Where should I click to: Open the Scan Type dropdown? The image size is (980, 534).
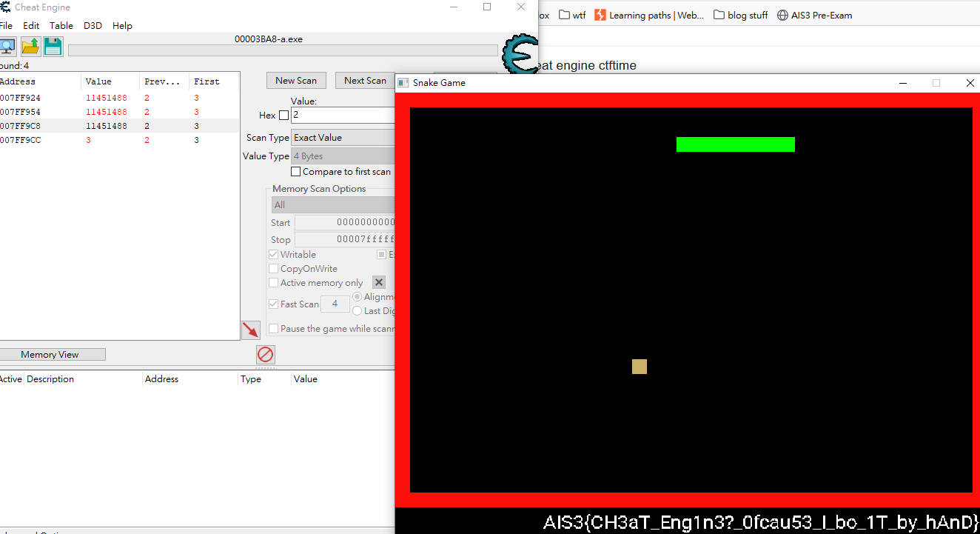[343, 138]
